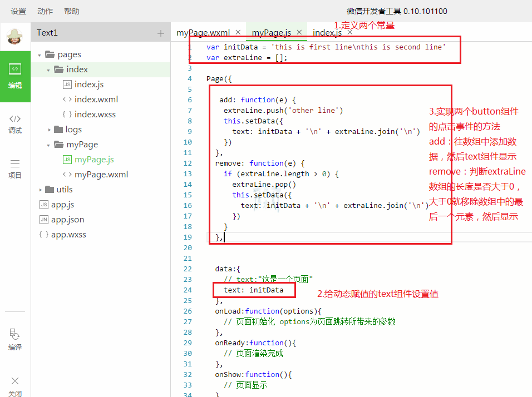532x397 pixels.
Task: Open myPage.wxml in the file tree
Action: point(101,175)
